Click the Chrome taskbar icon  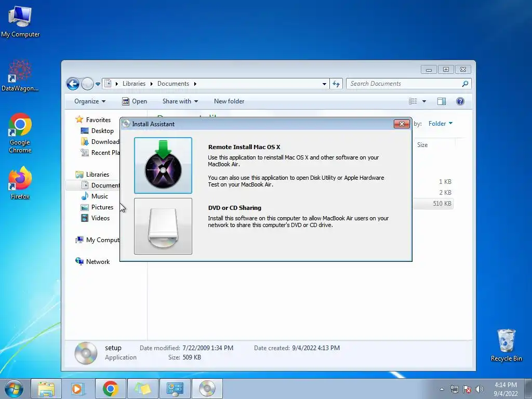(110, 389)
